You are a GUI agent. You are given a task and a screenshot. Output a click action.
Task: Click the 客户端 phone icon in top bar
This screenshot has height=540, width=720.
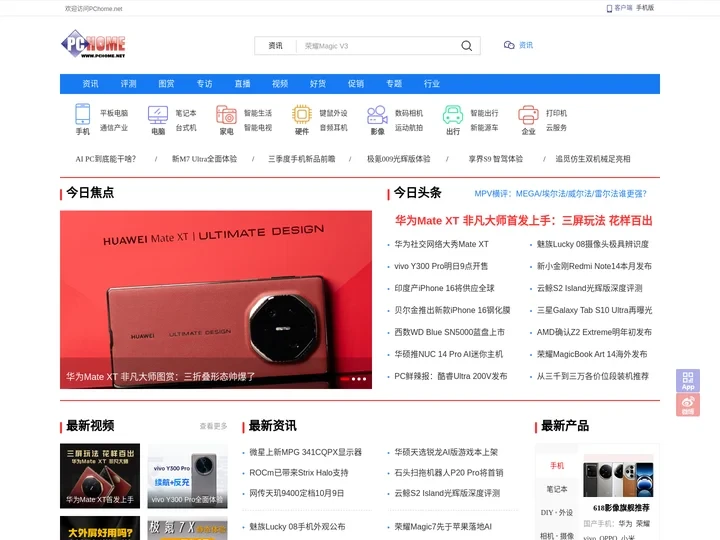[609, 8]
